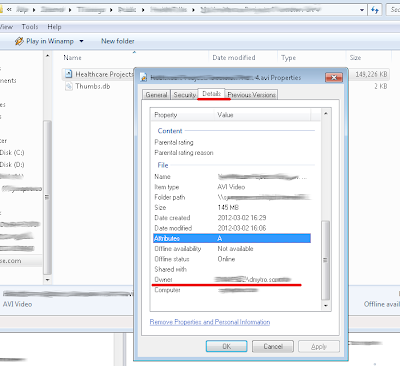
Task: Select the Folder path property row
Action: tap(232, 197)
